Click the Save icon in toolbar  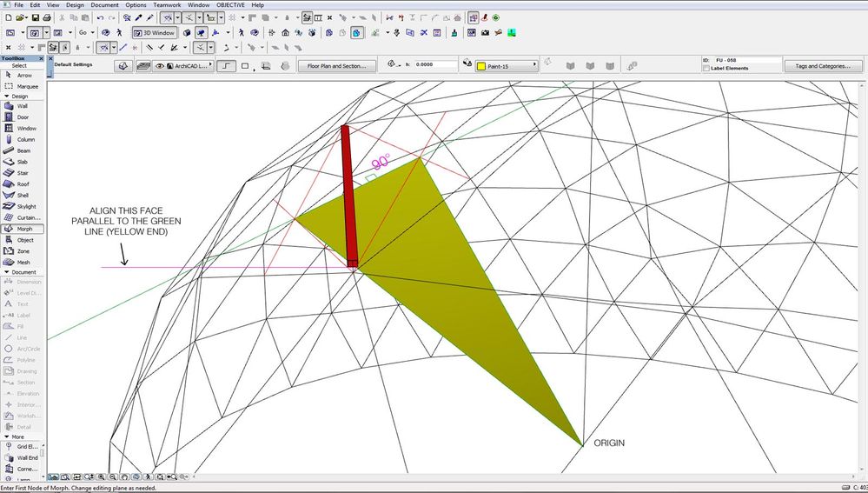pos(36,17)
